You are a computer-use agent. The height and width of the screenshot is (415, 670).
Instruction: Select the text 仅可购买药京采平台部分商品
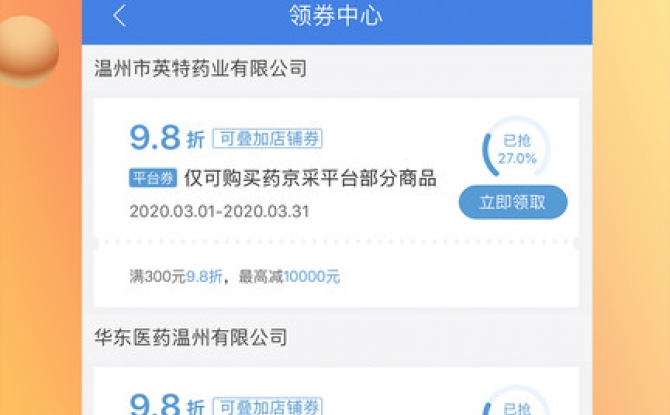click(310, 178)
